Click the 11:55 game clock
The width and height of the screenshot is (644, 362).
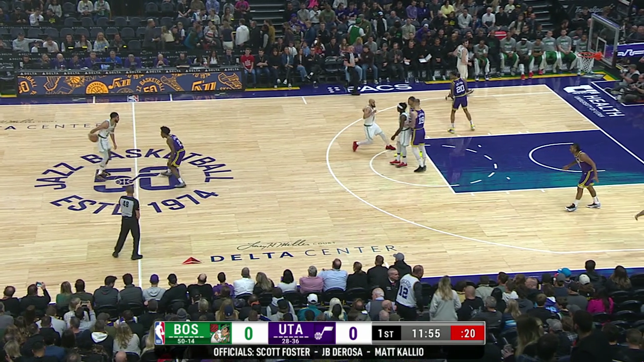(426, 333)
